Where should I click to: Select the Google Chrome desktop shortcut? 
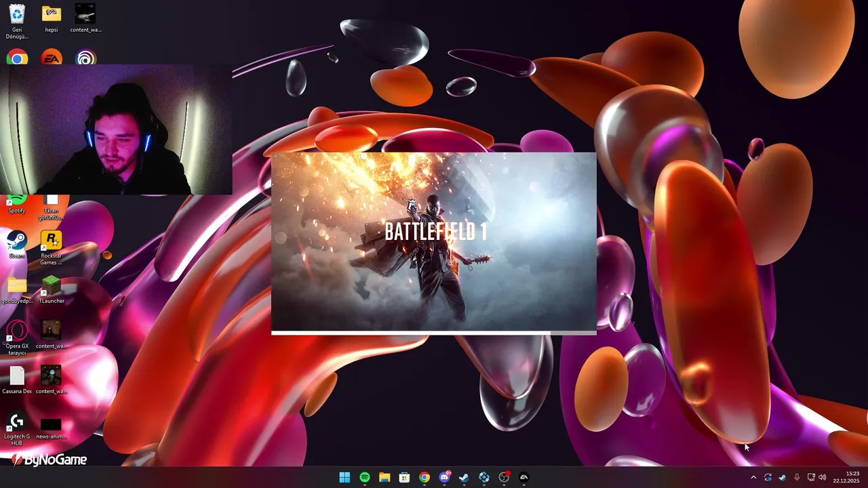point(17,58)
